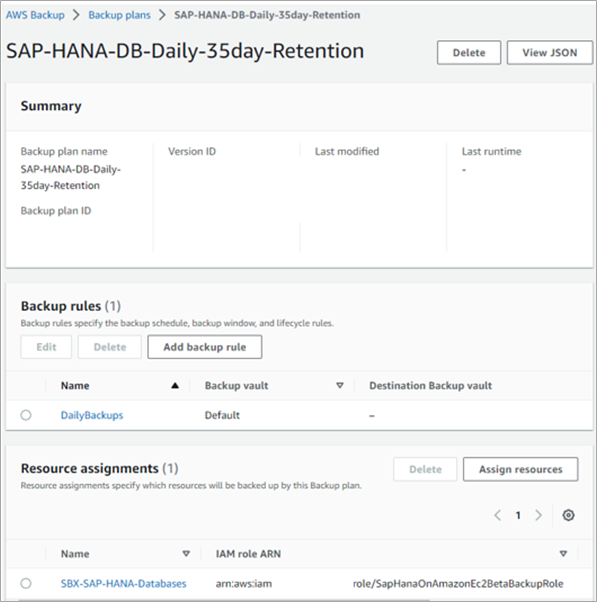Viewport: 597px width, 602px height.
Task: Navigate to AWS Backup breadcrumb
Action: pyautogui.click(x=35, y=15)
